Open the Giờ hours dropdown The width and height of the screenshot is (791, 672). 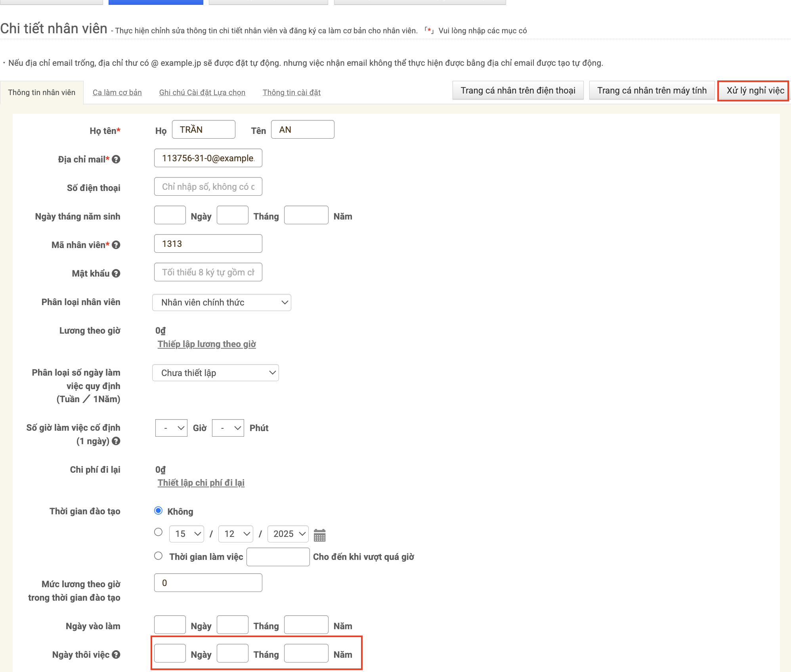171,428
